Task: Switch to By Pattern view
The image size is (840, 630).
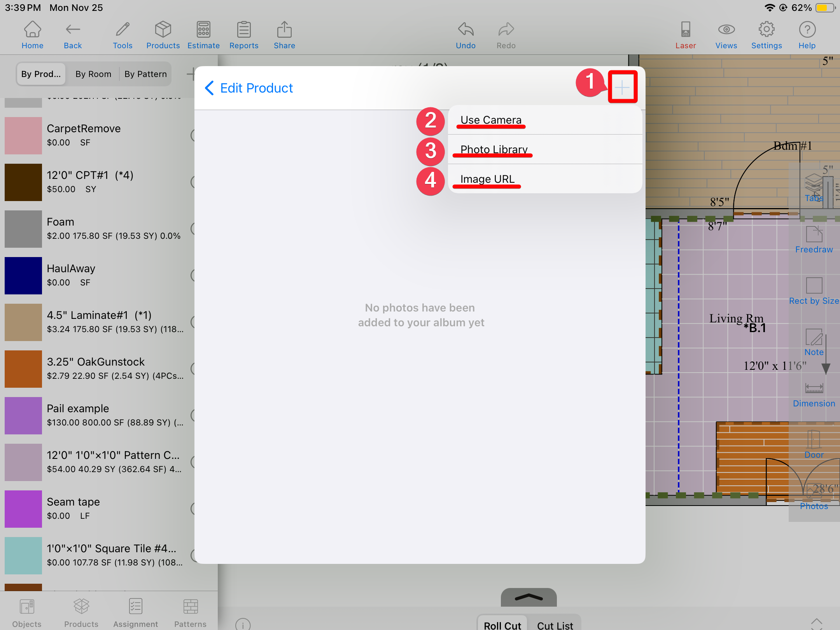Action: click(x=145, y=74)
